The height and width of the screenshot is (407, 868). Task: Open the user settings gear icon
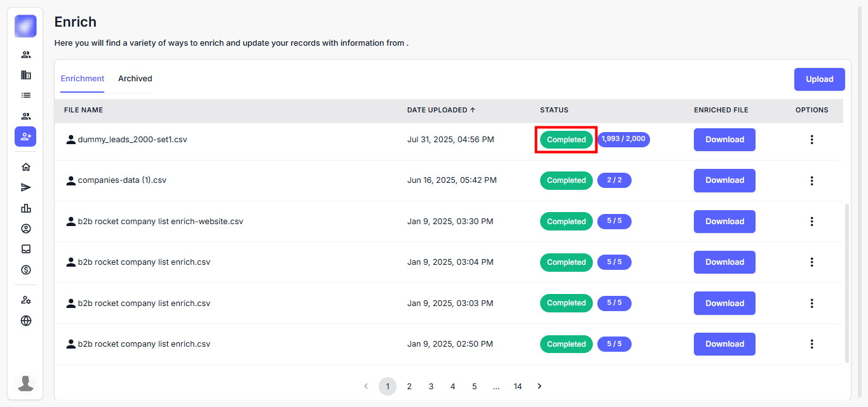point(26,300)
